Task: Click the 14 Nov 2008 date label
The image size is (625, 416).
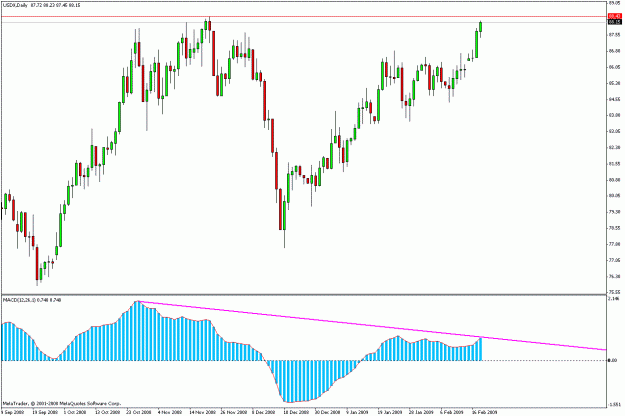Action: (x=202, y=412)
